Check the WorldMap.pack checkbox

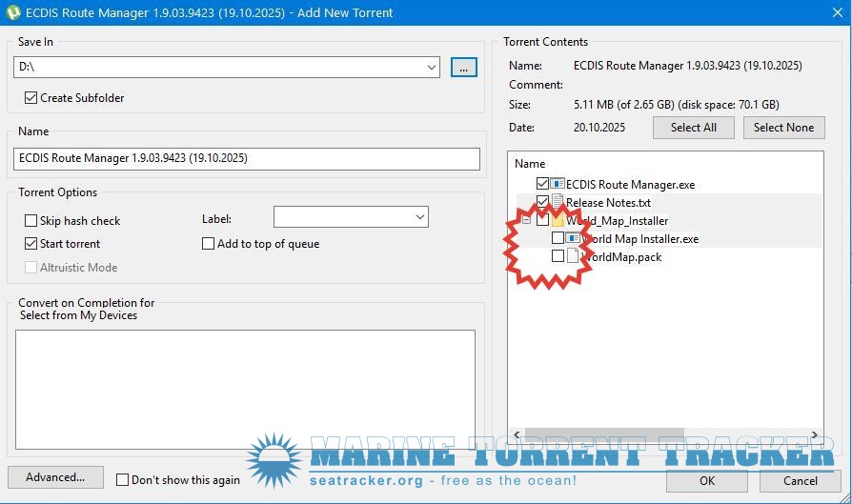pyautogui.click(x=558, y=256)
